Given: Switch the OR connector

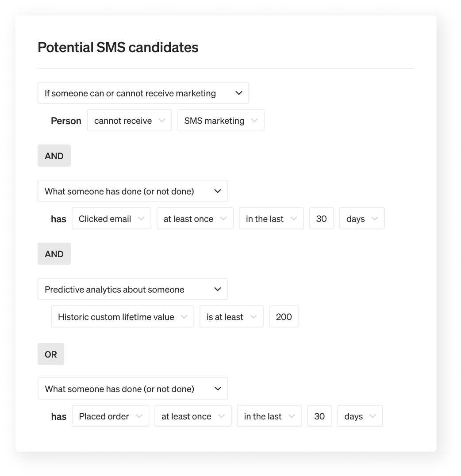Looking at the screenshot, I should coord(50,354).
